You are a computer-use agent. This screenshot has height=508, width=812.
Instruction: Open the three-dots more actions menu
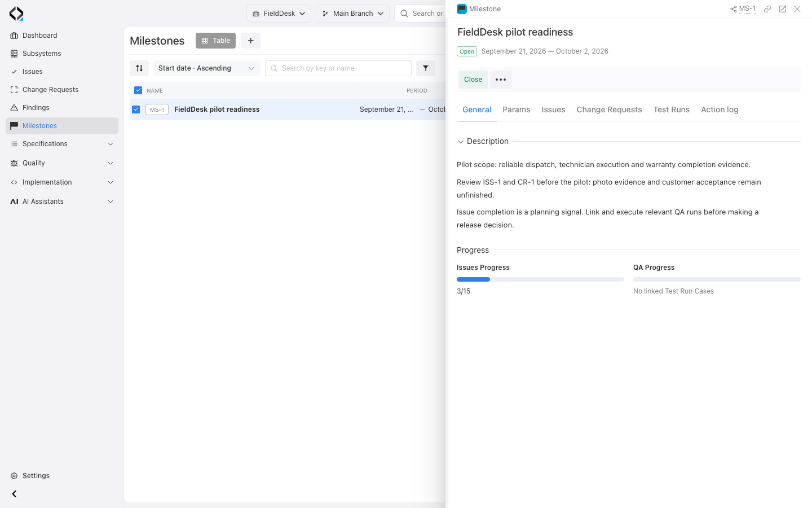(501, 80)
